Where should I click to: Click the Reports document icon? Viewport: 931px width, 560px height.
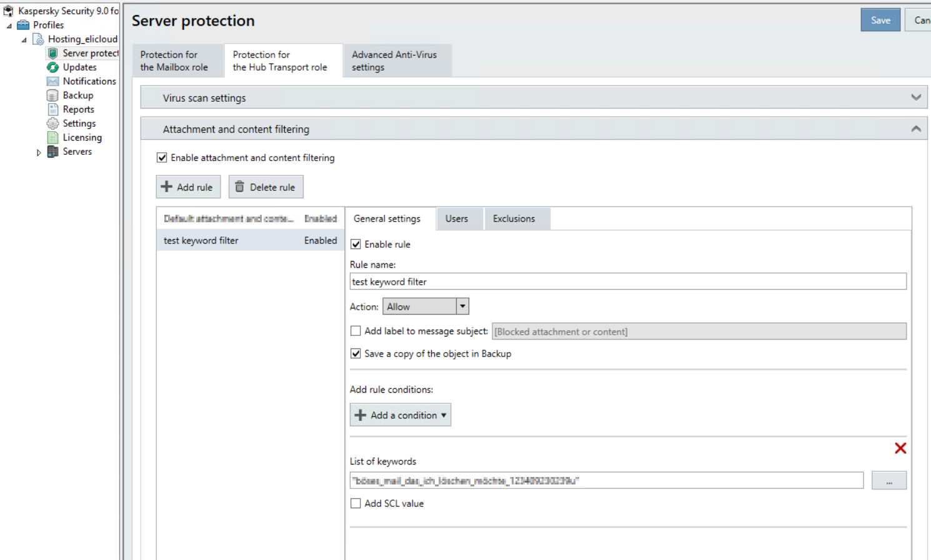(53, 109)
